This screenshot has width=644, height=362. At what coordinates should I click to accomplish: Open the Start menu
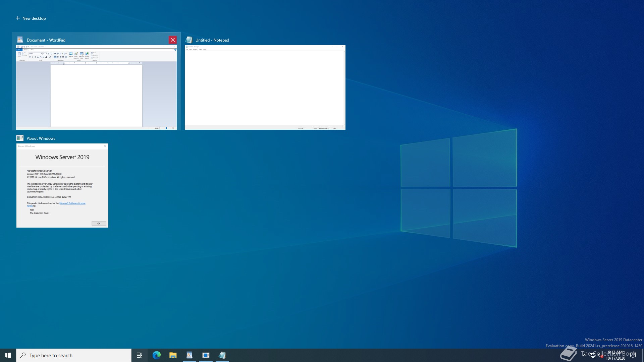tap(8, 355)
